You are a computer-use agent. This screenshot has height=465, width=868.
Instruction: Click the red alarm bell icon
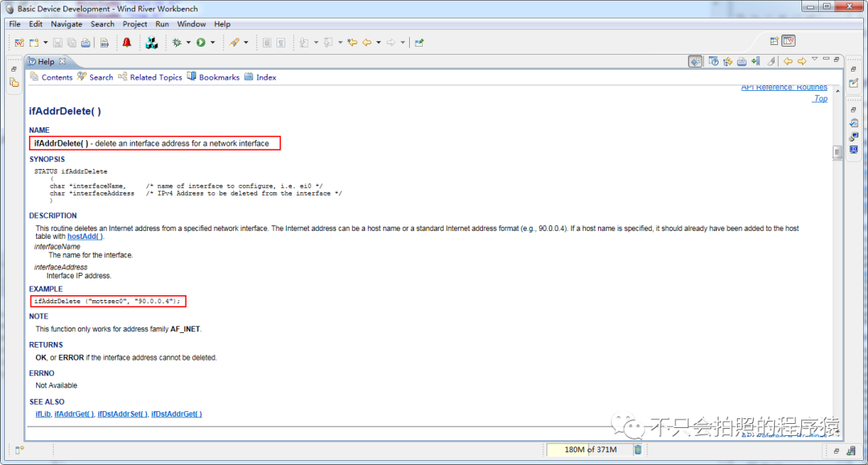click(x=127, y=43)
